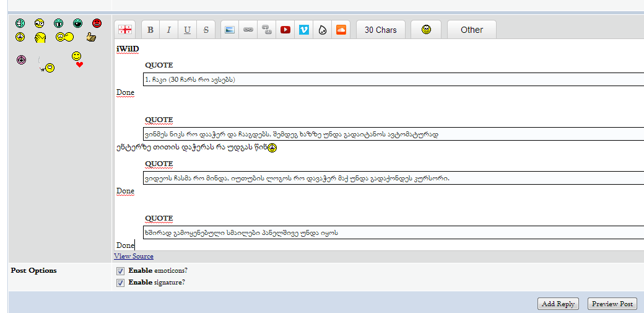Insert the teal open-mouth laughing emoticon
The height and width of the screenshot is (313, 644).
77,23
